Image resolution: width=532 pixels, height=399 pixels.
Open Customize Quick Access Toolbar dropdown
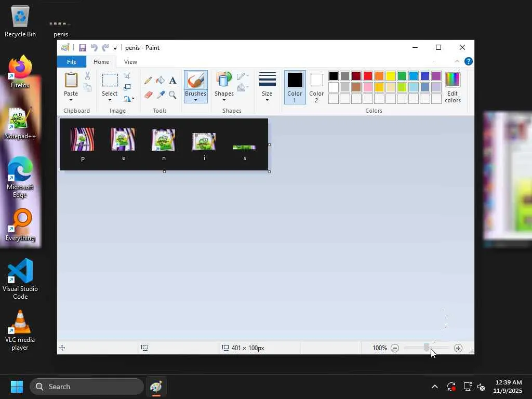(x=115, y=48)
